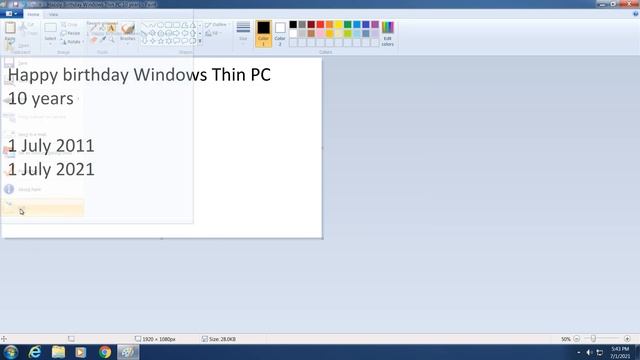Viewport: 640px width, 360px height.
Task: Expand the shapes gallery list
Action: (200, 41)
